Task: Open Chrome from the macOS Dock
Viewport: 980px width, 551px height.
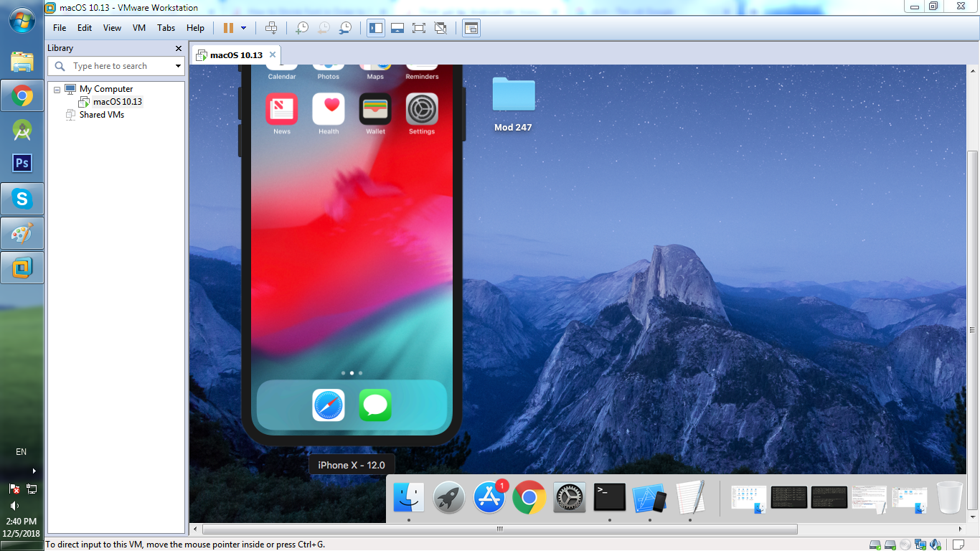Action: [529, 497]
